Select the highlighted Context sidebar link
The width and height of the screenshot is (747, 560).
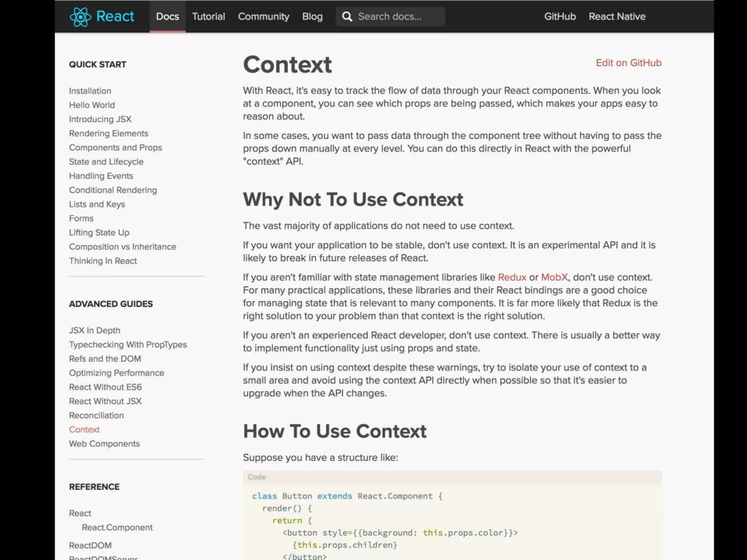(x=84, y=429)
